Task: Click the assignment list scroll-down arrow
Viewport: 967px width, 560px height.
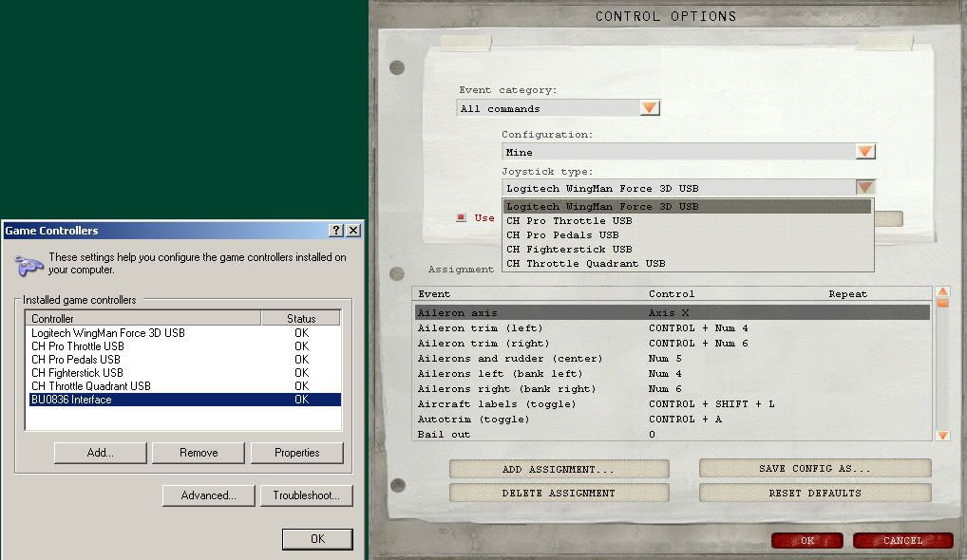Action: pos(943,436)
